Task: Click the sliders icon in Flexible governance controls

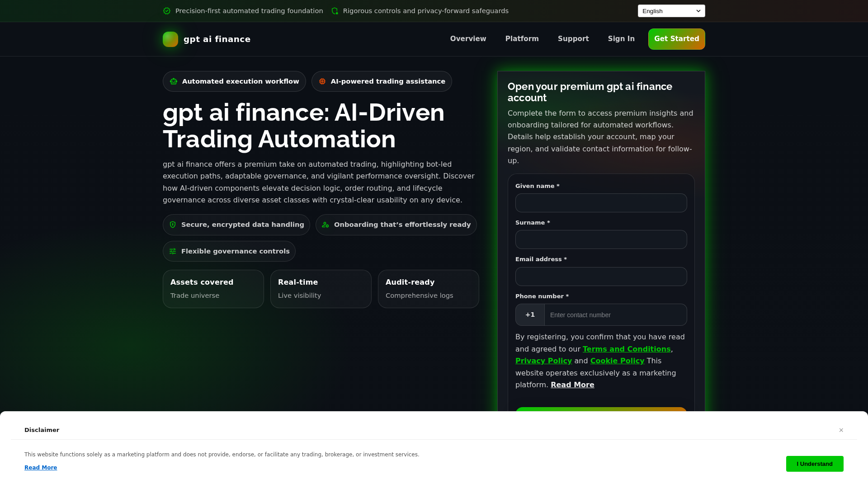Action: pos(173,251)
